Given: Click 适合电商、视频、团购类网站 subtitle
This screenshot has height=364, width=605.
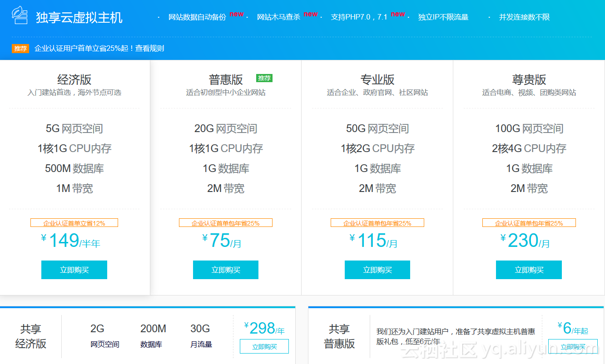Looking at the screenshot, I should pyautogui.click(x=529, y=93).
